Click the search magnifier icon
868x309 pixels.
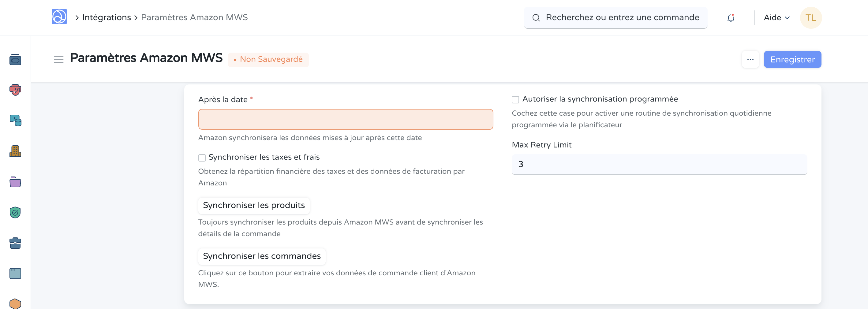(536, 17)
